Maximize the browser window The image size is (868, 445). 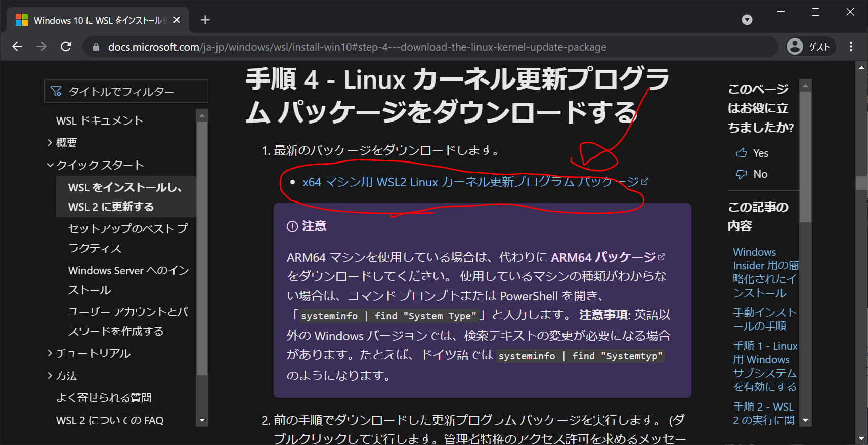click(x=815, y=12)
